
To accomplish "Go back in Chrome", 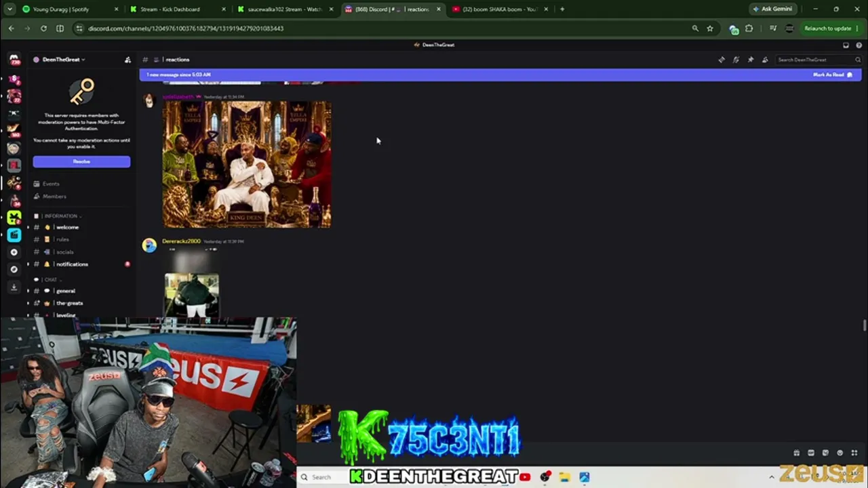I will click(11, 28).
